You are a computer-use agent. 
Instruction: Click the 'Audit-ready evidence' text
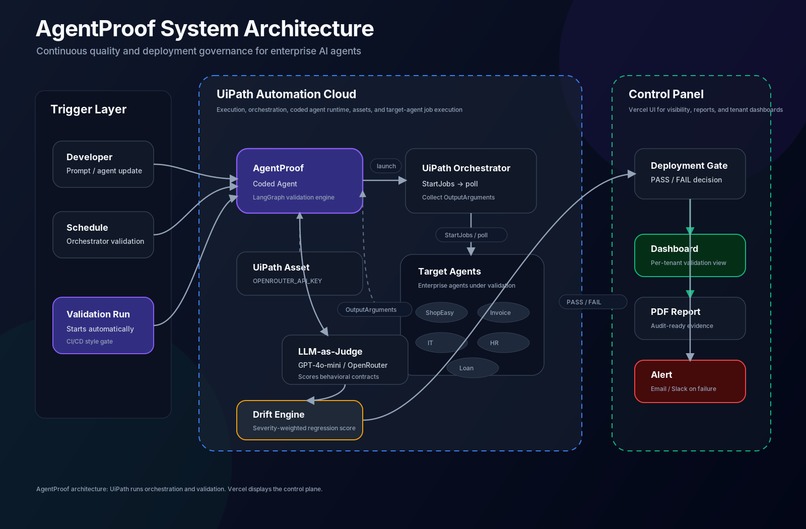(x=682, y=325)
